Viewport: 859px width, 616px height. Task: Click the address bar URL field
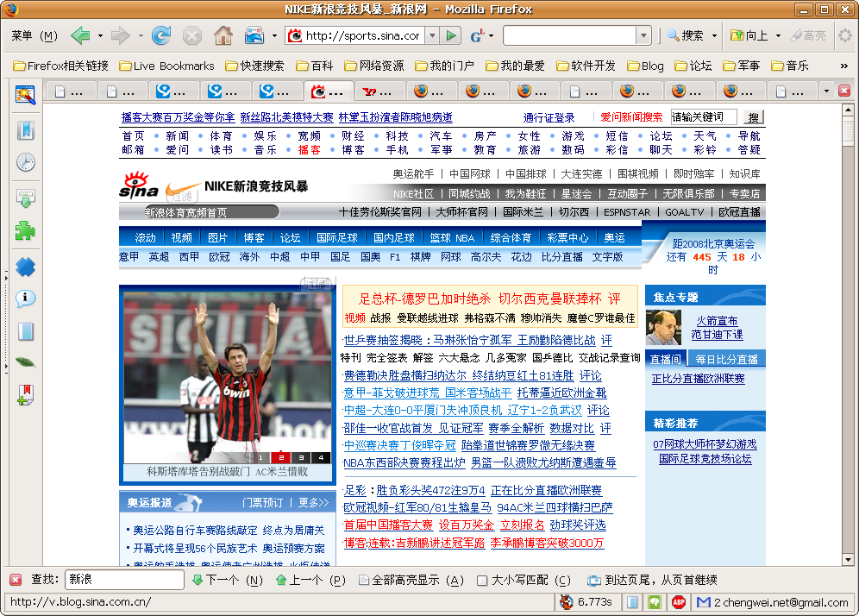tap(363, 36)
